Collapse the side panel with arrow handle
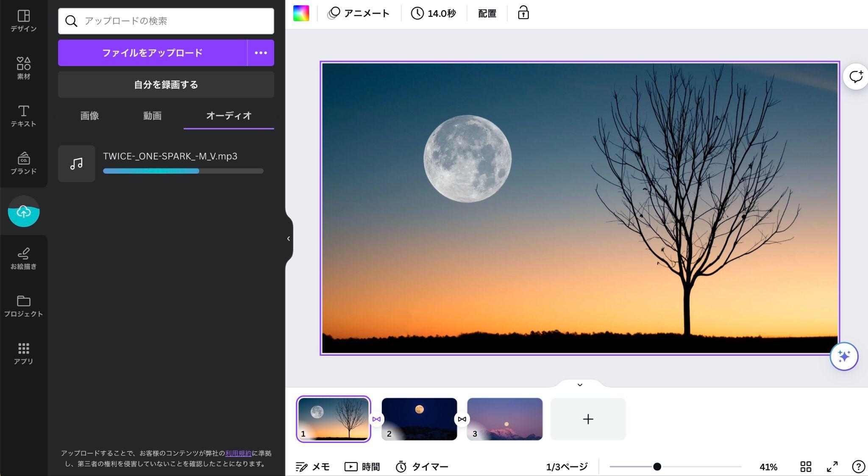The width and height of the screenshot is (868, 476). tap(289, 238)
